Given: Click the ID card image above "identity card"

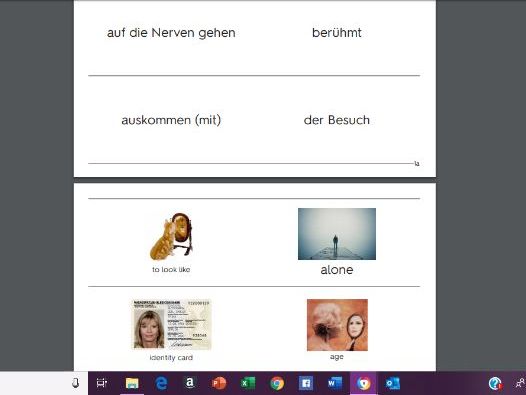Looking at the screenshot, I should (x=171, y=324).
